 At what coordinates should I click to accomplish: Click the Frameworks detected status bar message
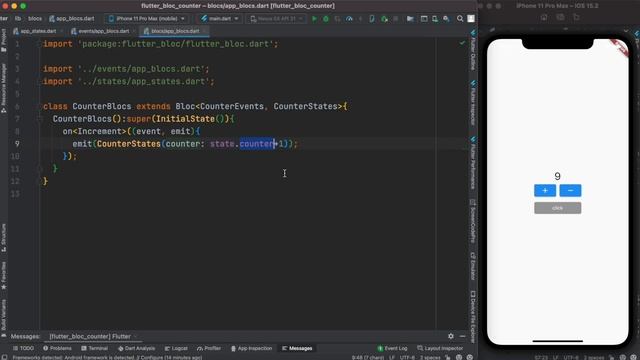(107, 357)
